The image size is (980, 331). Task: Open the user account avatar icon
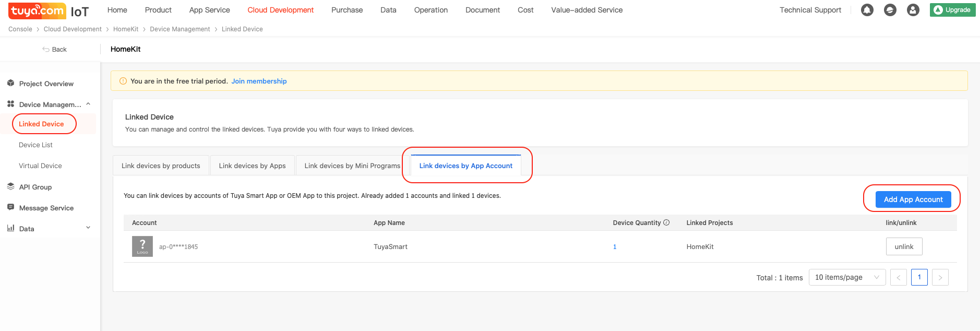pos(913,10)
